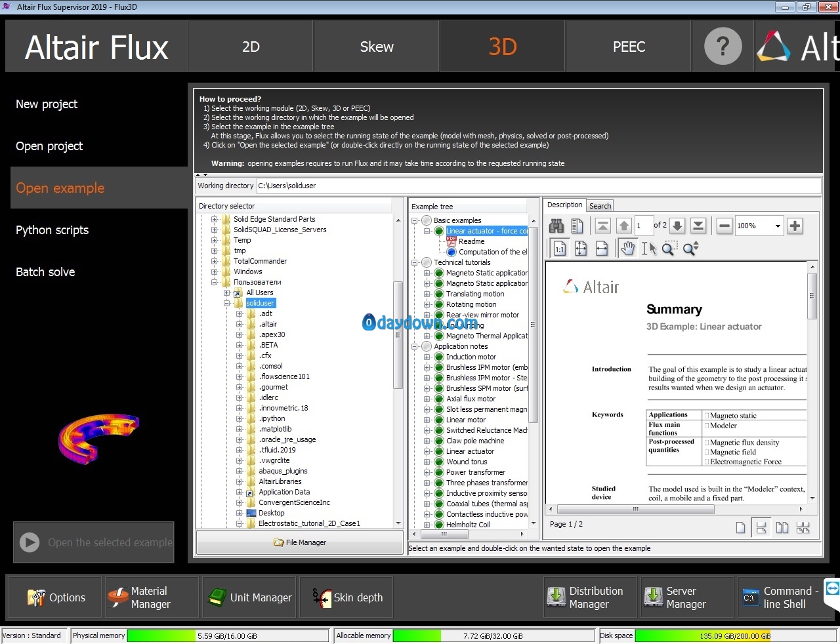
Task: Switch to the Skew module tab
Action: click(377, 47)
